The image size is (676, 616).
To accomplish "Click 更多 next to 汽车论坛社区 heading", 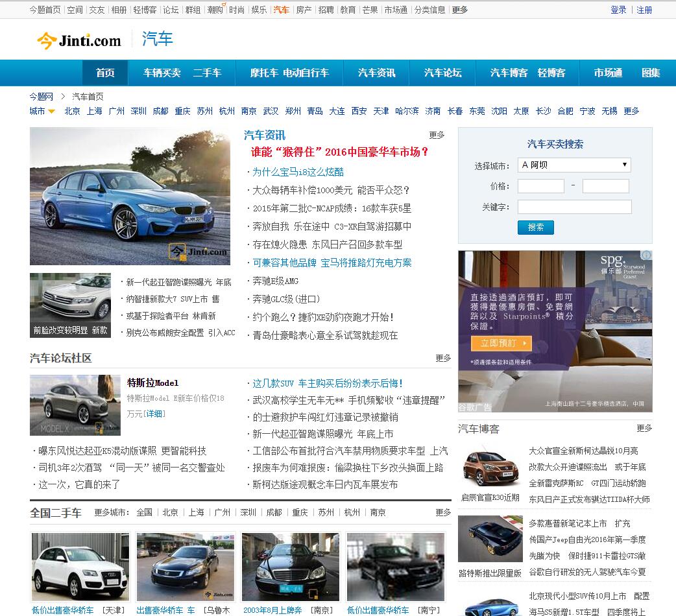I will [x=443, y=358].
